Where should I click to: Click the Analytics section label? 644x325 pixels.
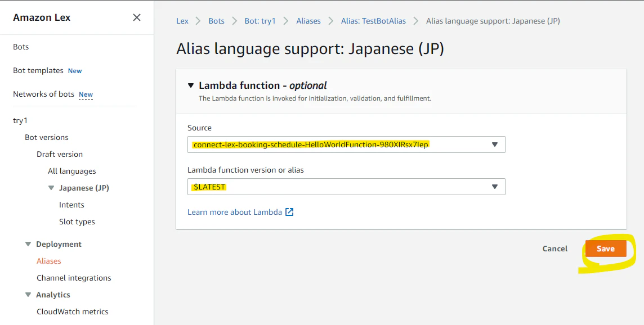click(x=53, y=295)
